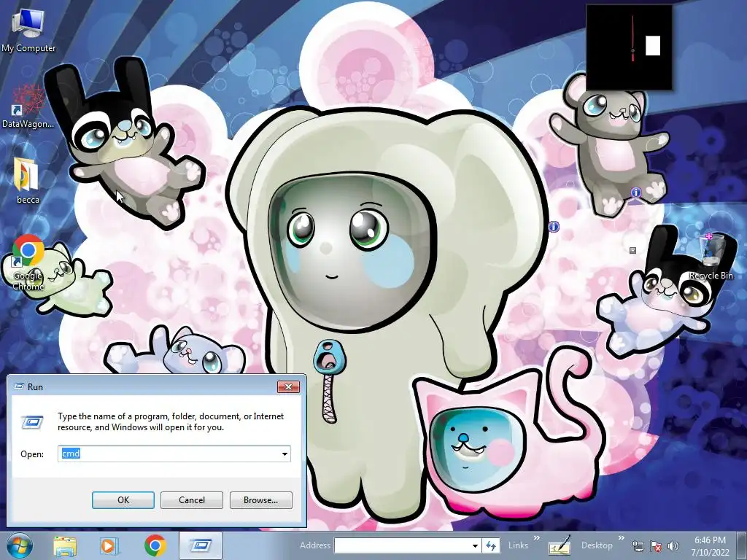Launch Google Chrome from desktop shortcut
This screenshot has width=747, height=560.
28,262
